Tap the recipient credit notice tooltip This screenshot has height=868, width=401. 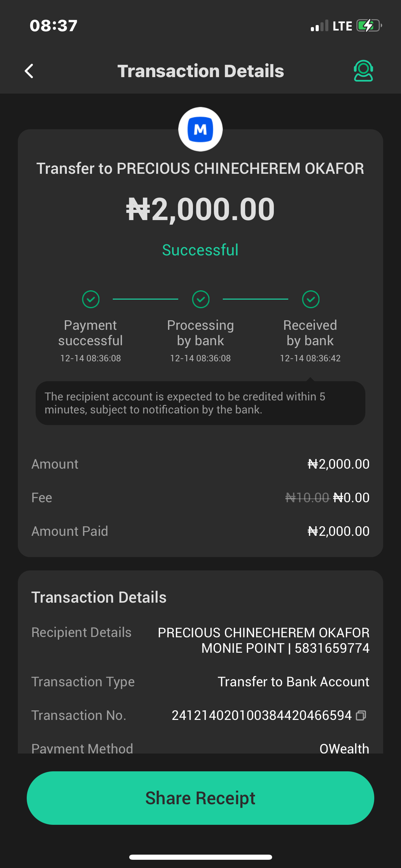(200, 403)
